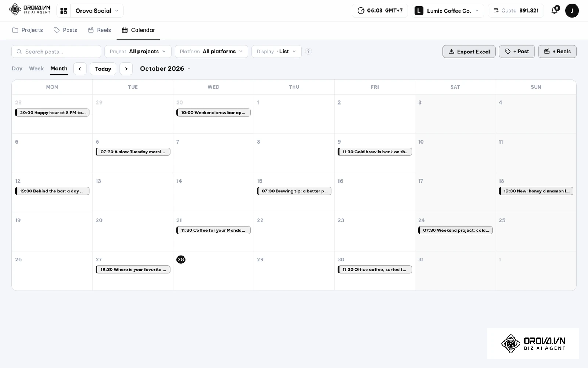Go to previous month arrow
The height and width of the screenshot is (368, 588).
click(80, 69)
